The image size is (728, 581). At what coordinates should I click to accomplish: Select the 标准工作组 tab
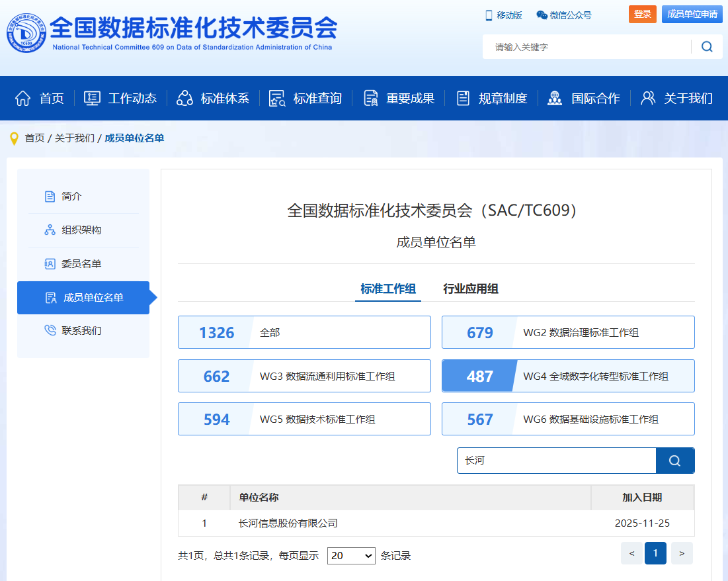pyautogui.click(x=387, y=289)
